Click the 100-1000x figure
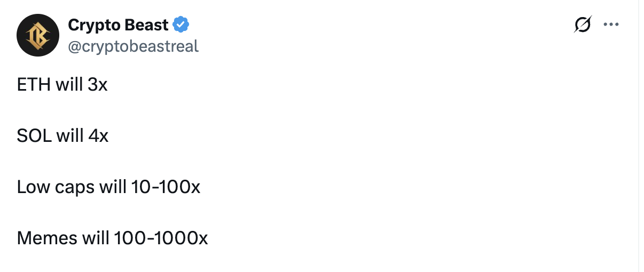 click(x=161, y=238)
